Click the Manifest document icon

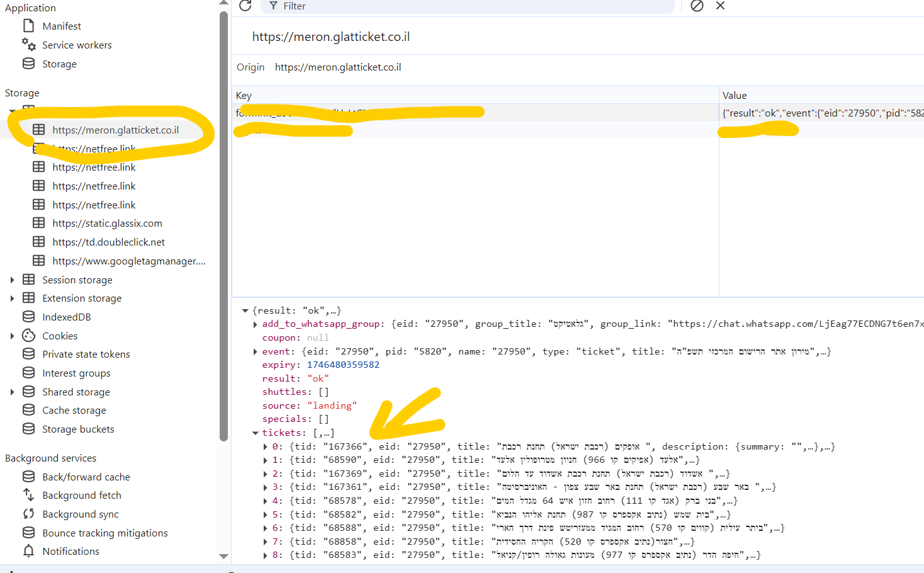pyautogui.click(x=28, y=26)
